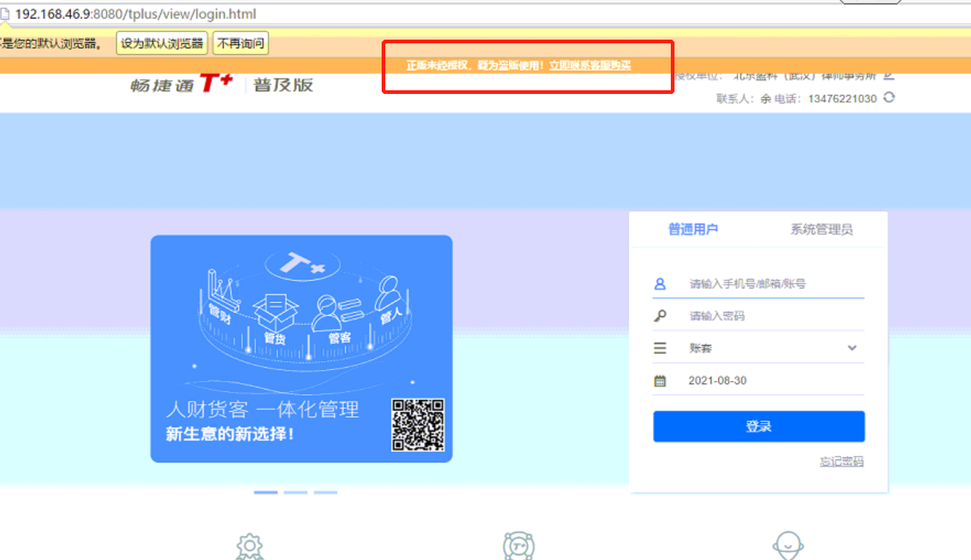Click the 畅捷通 T+ 普及版 logo
The width and height of the screenshot is (971, 560).
[x=222, y=84]
